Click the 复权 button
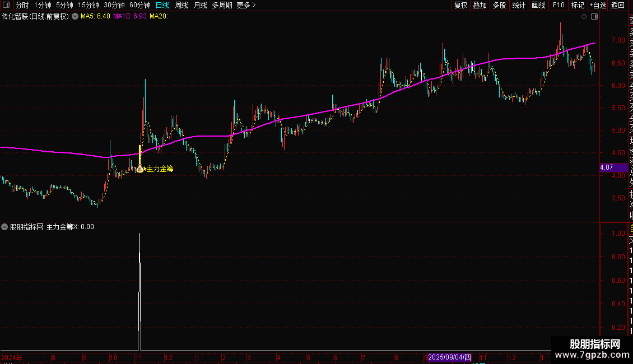The height and width of the screenshot is (364, 633). click(460, 5)
